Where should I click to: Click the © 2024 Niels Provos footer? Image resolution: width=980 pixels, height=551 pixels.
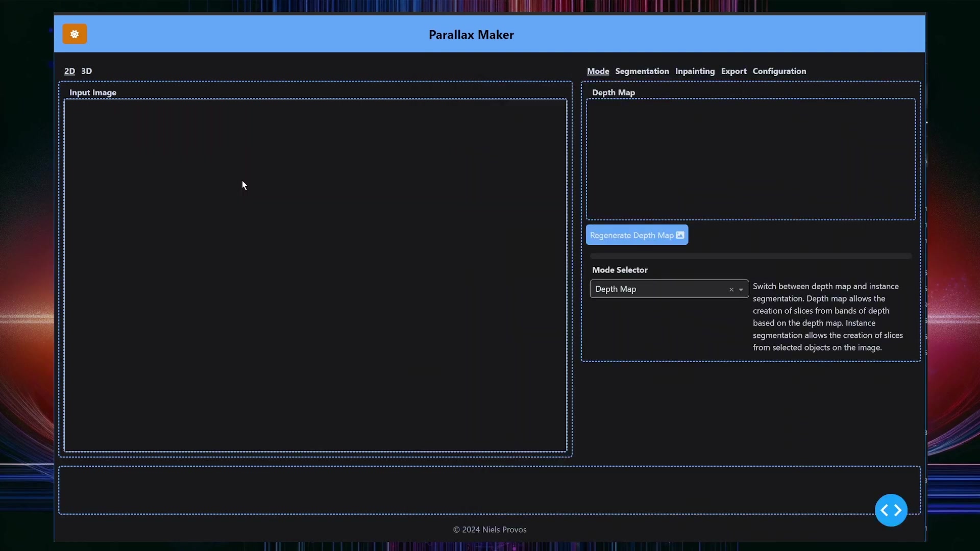tap(489, 530)
